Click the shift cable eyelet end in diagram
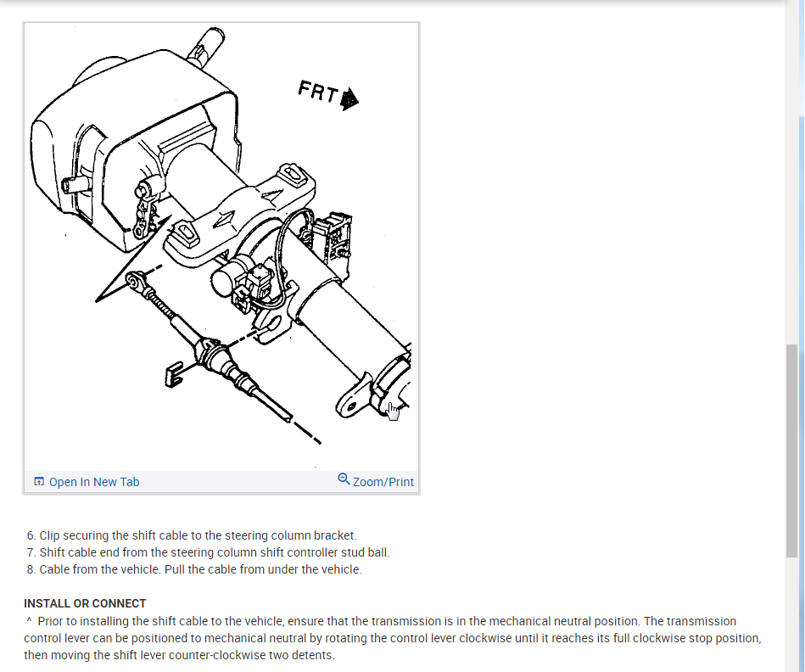Image resolution: width=805 pixels, height=672 pixels. tap(135, 282)
